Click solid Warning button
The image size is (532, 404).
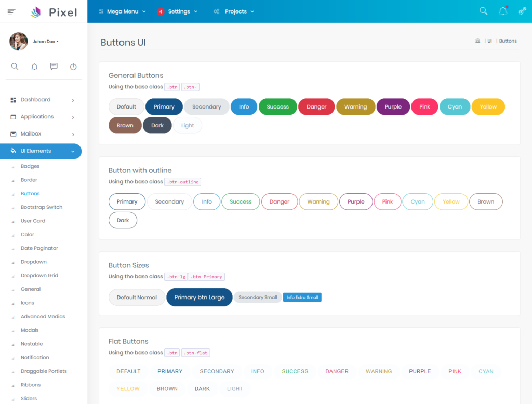(355, 107)
